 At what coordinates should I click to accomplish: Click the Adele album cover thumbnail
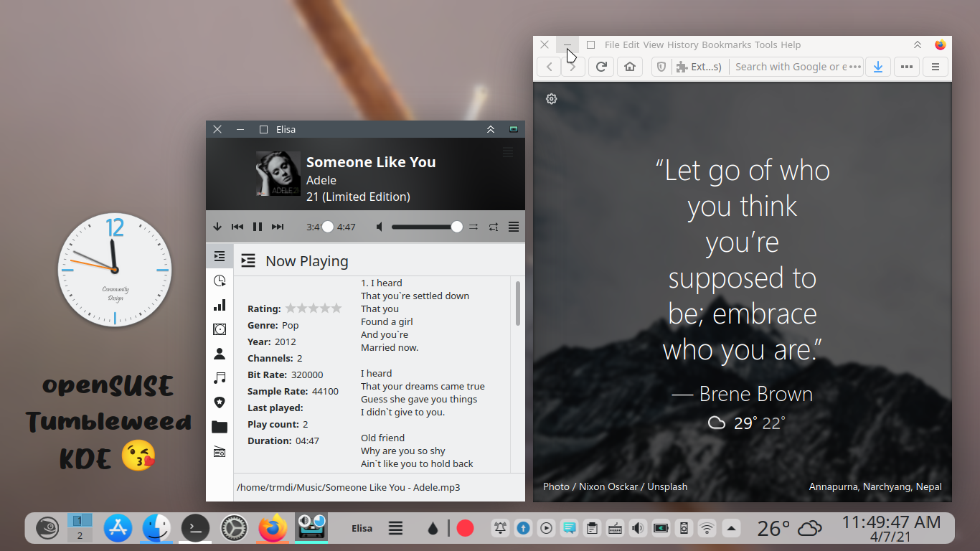278,174
